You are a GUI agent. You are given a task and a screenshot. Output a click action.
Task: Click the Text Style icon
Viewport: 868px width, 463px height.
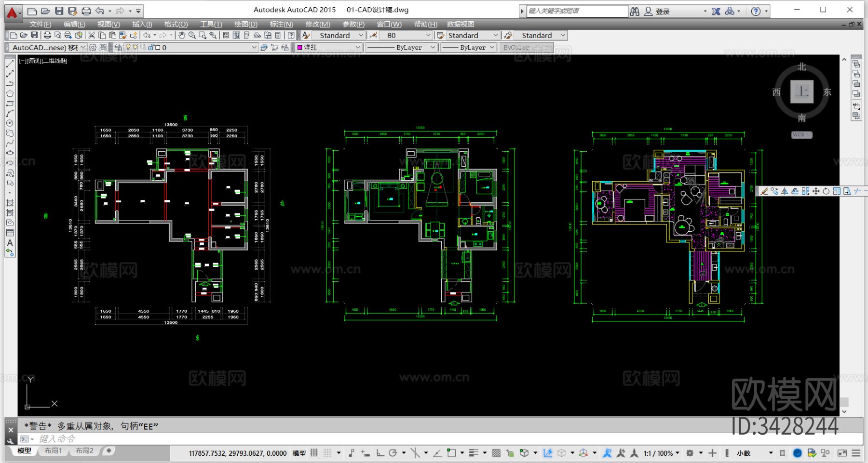(x=306, y=35)
